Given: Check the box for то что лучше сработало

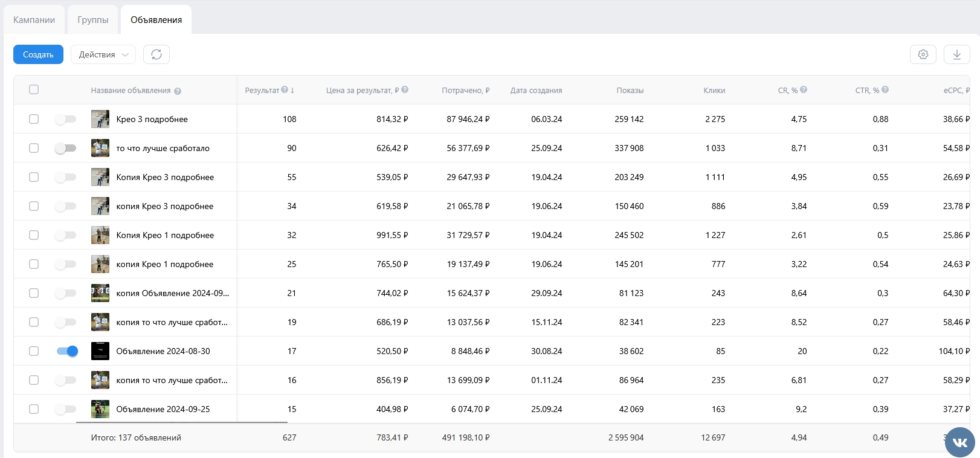Looking at the screenshot, I should click(x=34, y=148).
